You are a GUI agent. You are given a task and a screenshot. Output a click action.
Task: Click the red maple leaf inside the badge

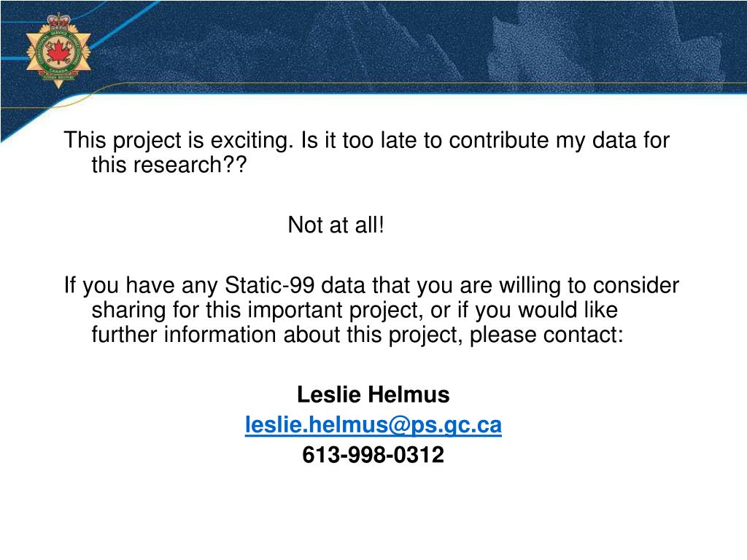point(58,52)
